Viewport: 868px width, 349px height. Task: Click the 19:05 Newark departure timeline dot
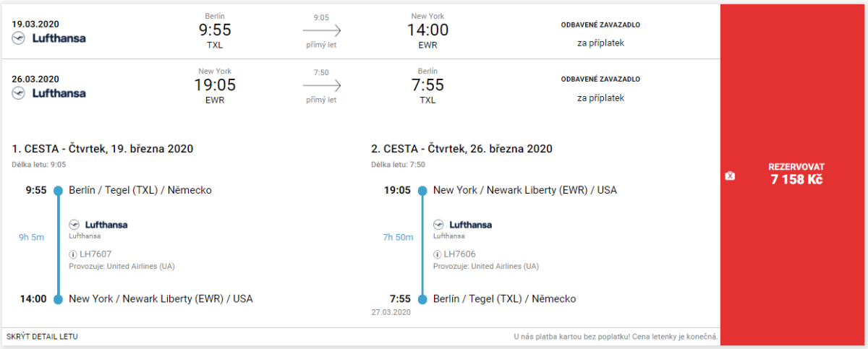tap(422, 191)
